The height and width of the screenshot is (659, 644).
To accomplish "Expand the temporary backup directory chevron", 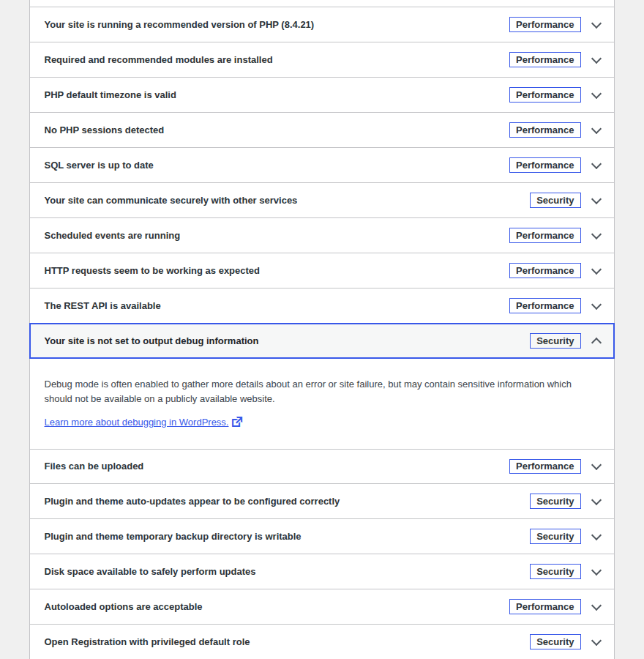I will tap(596, 537).
